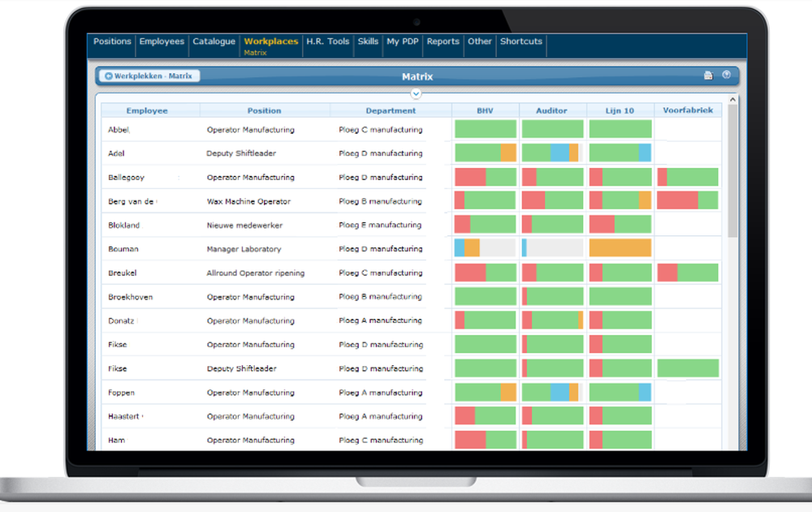
Task: Select the Workplaces menu
Action: [x=271, y=41]
